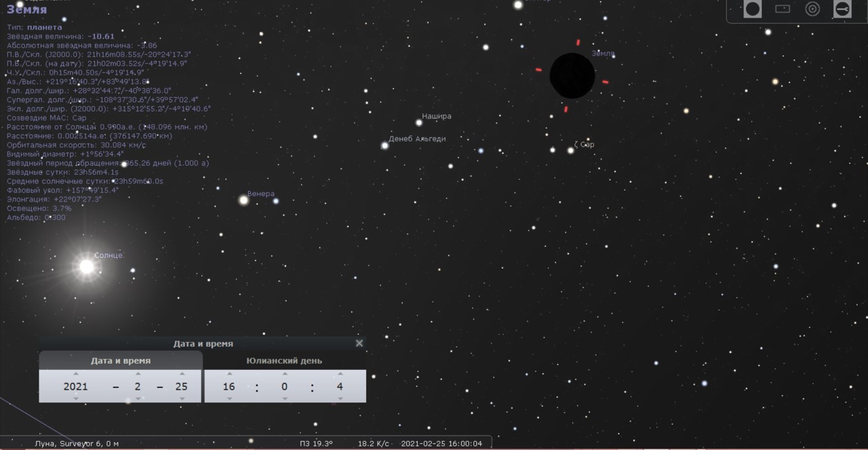The image size is (868, 450).
Task: Toggle the ocular view icon
Action: 752,10
